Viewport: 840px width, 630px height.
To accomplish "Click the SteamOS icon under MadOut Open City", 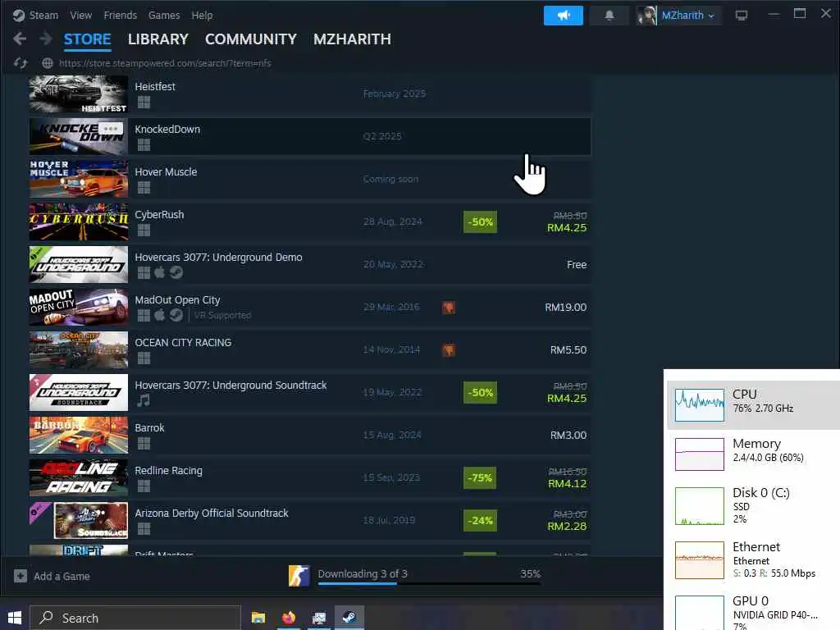I will click(176, 315).
